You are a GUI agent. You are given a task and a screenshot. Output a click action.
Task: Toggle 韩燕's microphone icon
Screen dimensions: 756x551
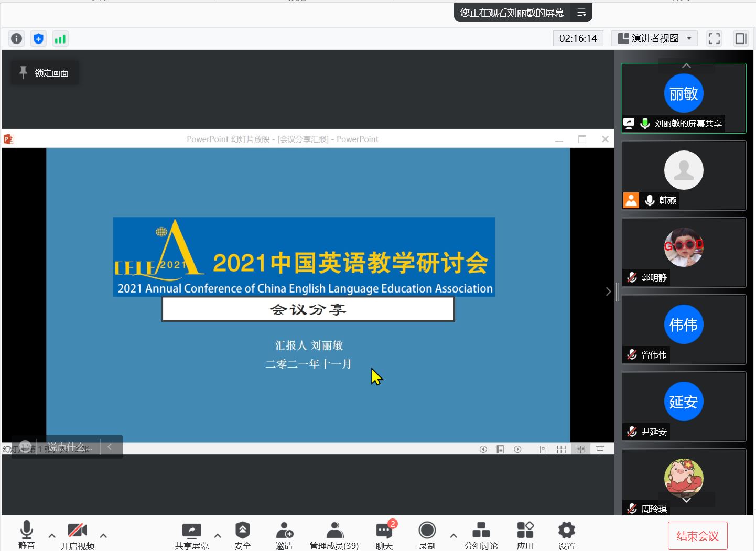pos(650,200)
